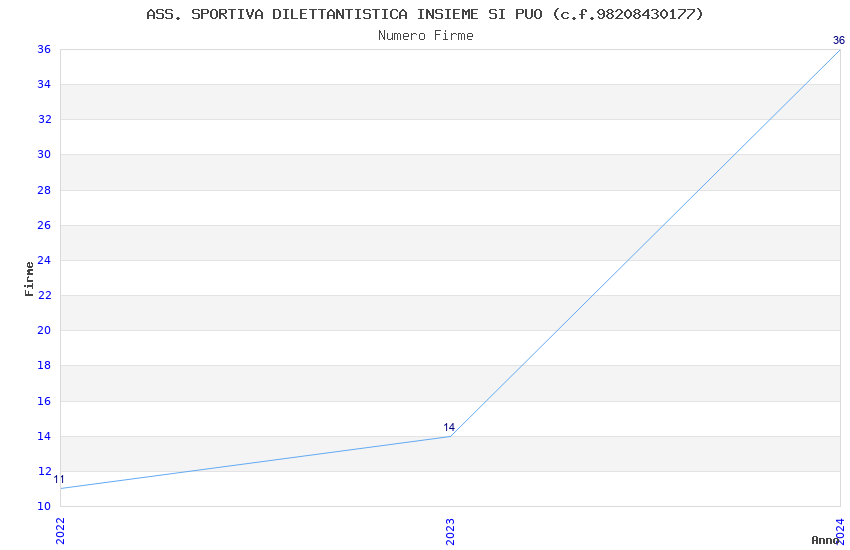Click the y-axis tick label 34
850x550 pixels.
44,84
